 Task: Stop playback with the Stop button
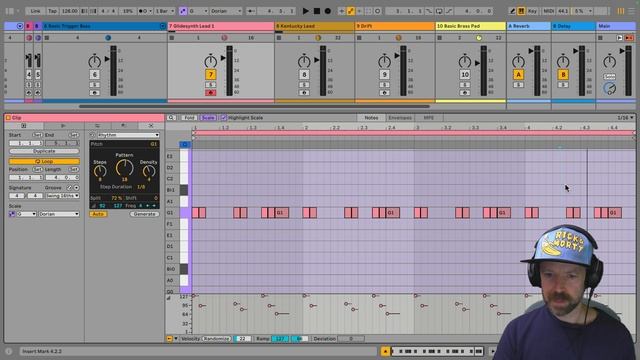click(x=317, y=11)
